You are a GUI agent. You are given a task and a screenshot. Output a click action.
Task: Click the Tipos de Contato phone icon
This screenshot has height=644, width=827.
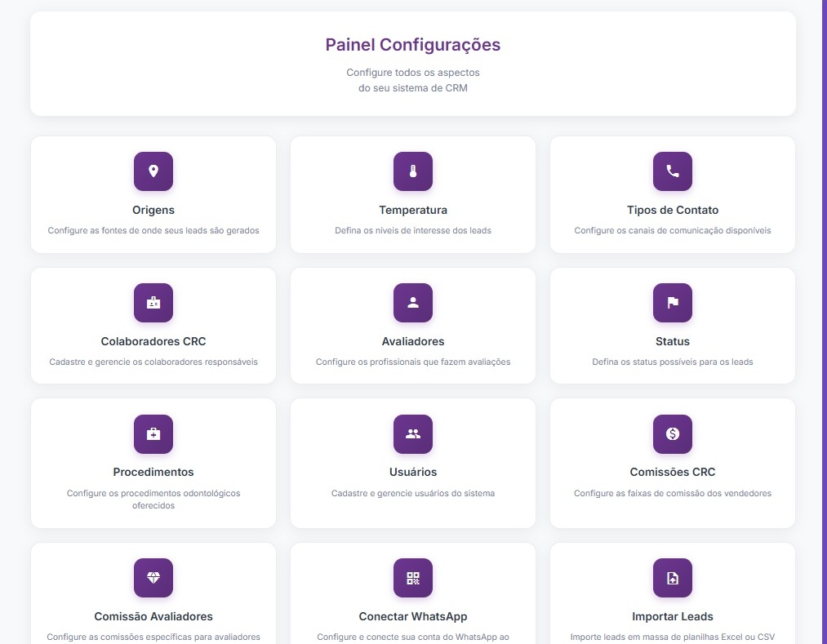click(673, 171)
